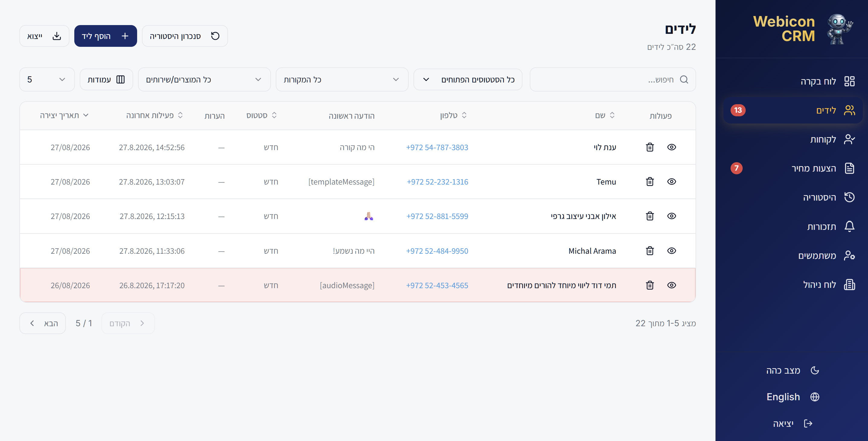
Task: Open היסטוריה history in sidebar
Action: pos(792,197)
